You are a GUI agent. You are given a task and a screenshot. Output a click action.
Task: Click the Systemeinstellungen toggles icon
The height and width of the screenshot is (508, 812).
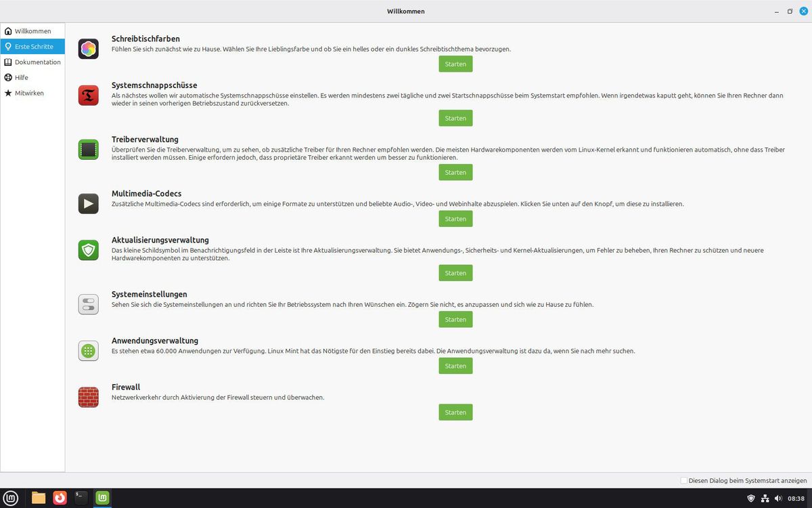coord(89,304)
